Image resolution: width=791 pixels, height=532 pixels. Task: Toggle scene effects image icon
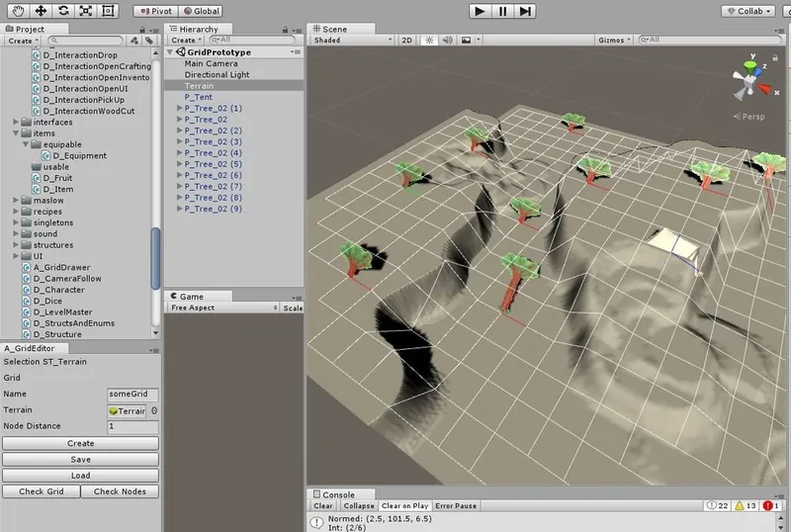pos(466,40)
